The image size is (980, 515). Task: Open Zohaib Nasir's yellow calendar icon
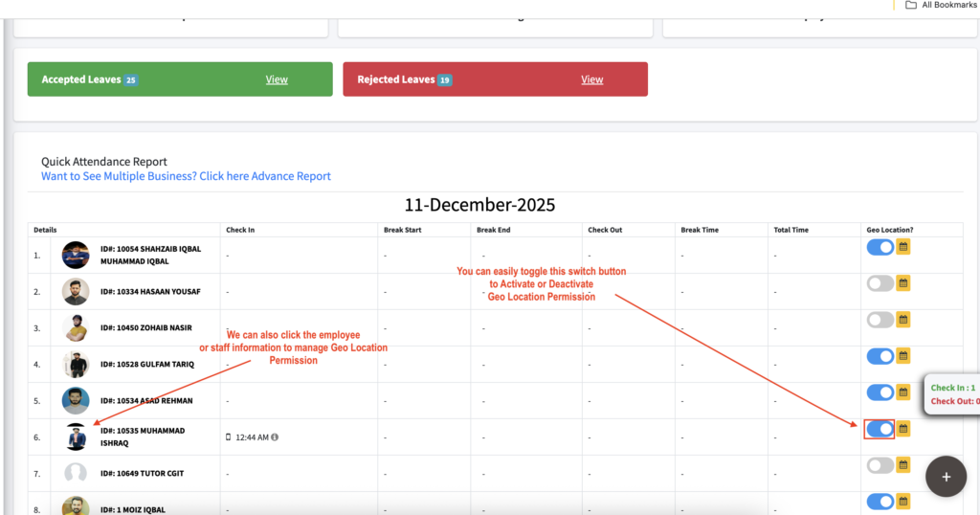tap(903, 320)
